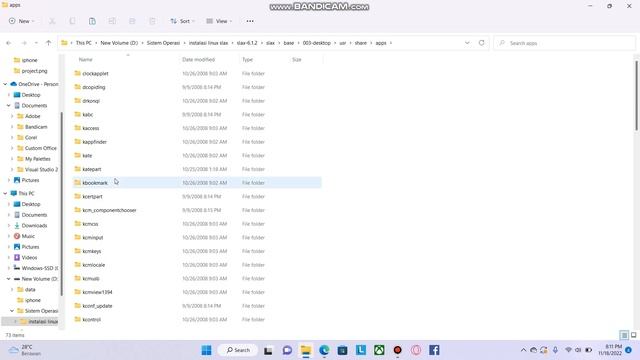The height and width of the screenshot is (360, 640).
Task: Sort by the Type column header
Action: (x=247, y=60)
